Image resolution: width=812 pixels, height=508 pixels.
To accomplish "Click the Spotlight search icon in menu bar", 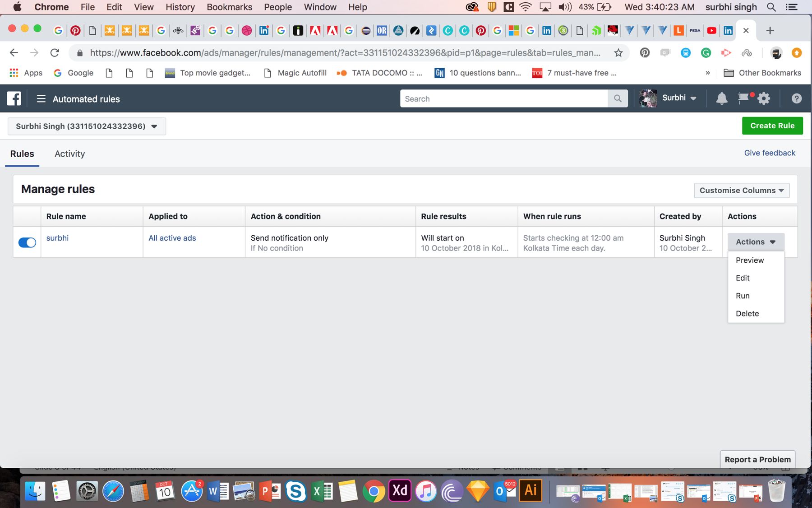I will click(771, 7).
